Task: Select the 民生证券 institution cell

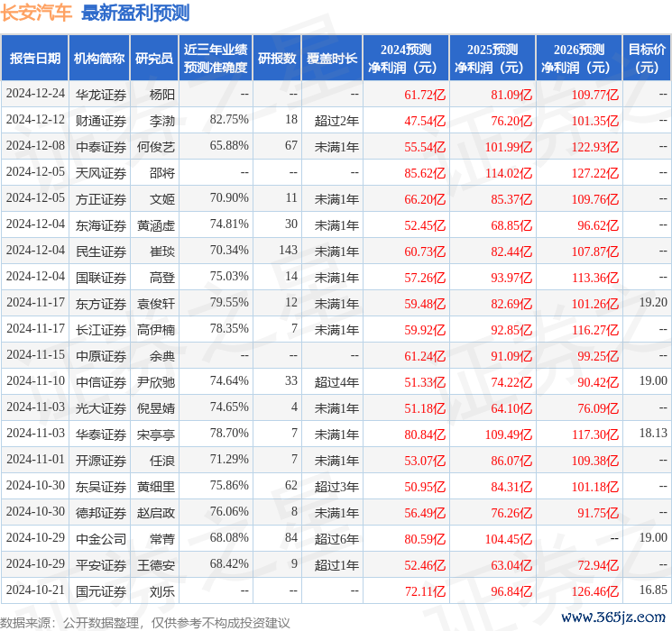Action: tap(101, 251)
